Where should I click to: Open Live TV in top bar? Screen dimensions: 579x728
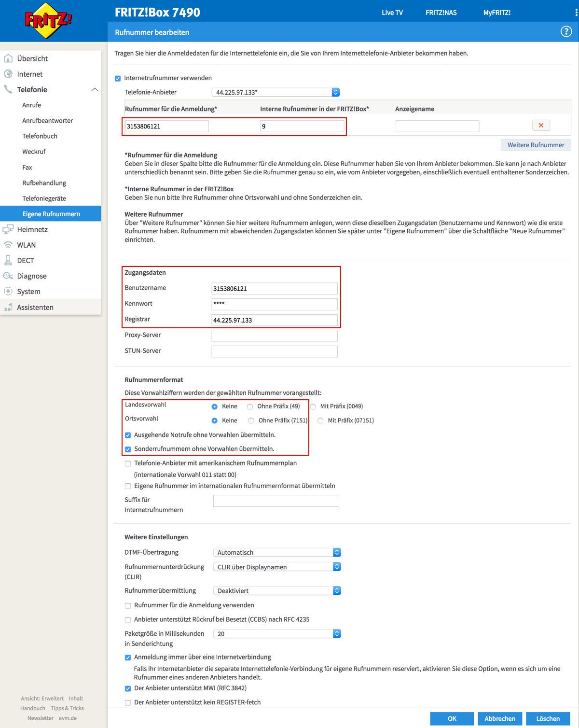[x=392, y=13]
